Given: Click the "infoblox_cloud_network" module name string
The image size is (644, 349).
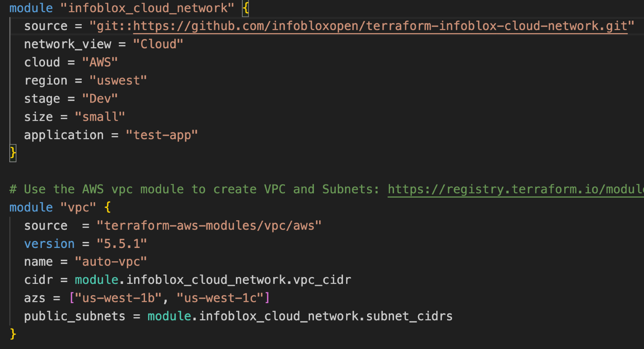Looking at the screenshot, I should (x=147, y=8).
